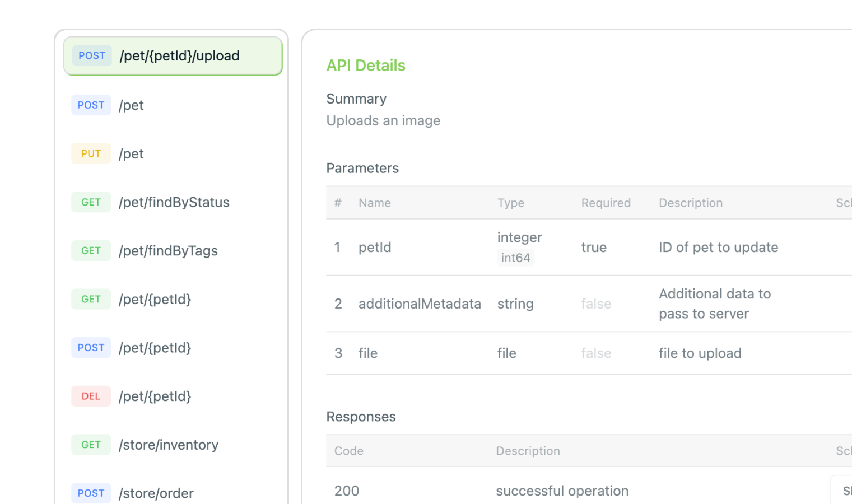Click the Parameters section heading
Image resolution: width=852 pixels, height=504 pixels.
pos(362,169)
